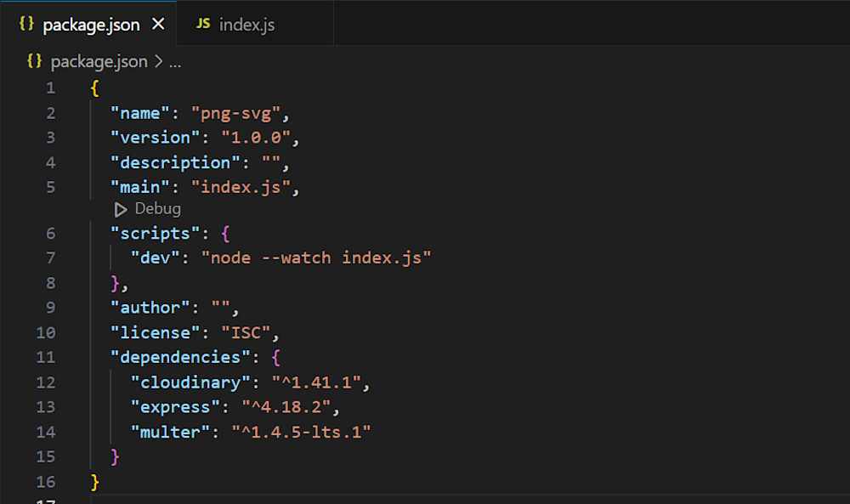This screenshot has width=850, height=504.
Task: Click the "node --watch index.js" string
Action: coord(316,258)
